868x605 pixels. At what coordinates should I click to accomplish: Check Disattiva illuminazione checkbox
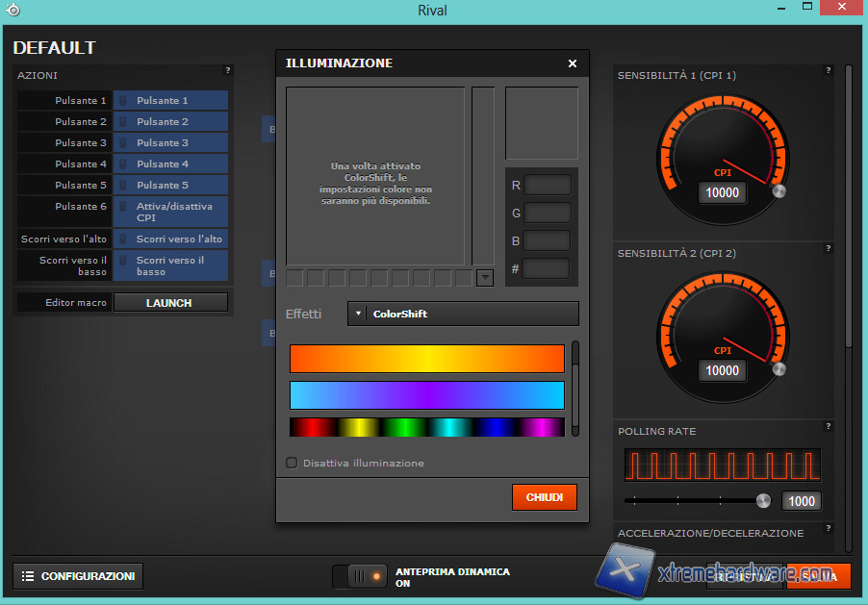tap(292, 463)
